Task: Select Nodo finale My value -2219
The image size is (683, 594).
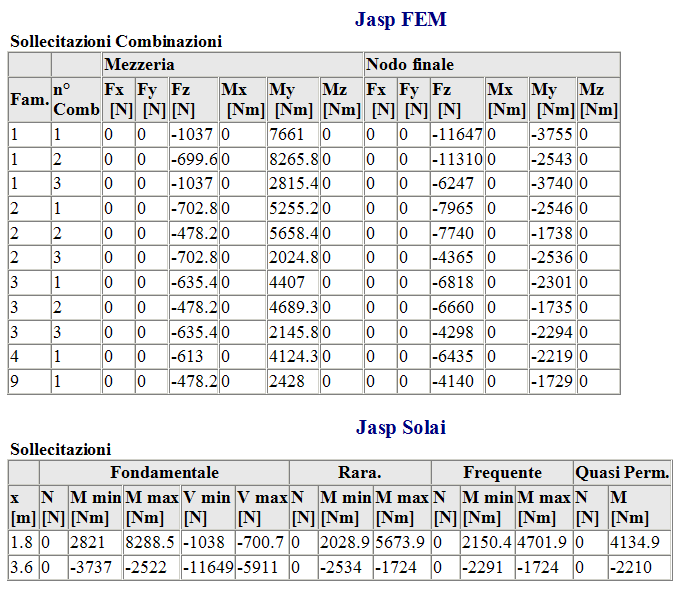Action: (x=551, y=356)
